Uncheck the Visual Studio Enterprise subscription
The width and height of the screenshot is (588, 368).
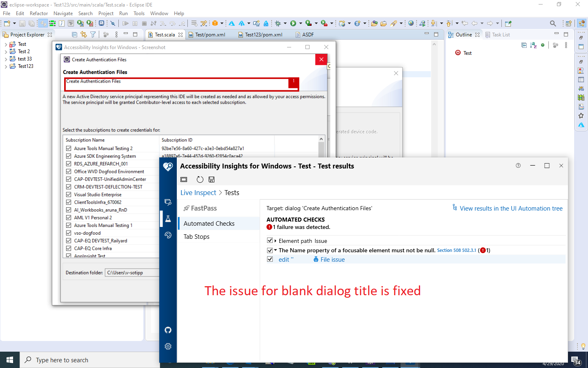coord(68,194)
